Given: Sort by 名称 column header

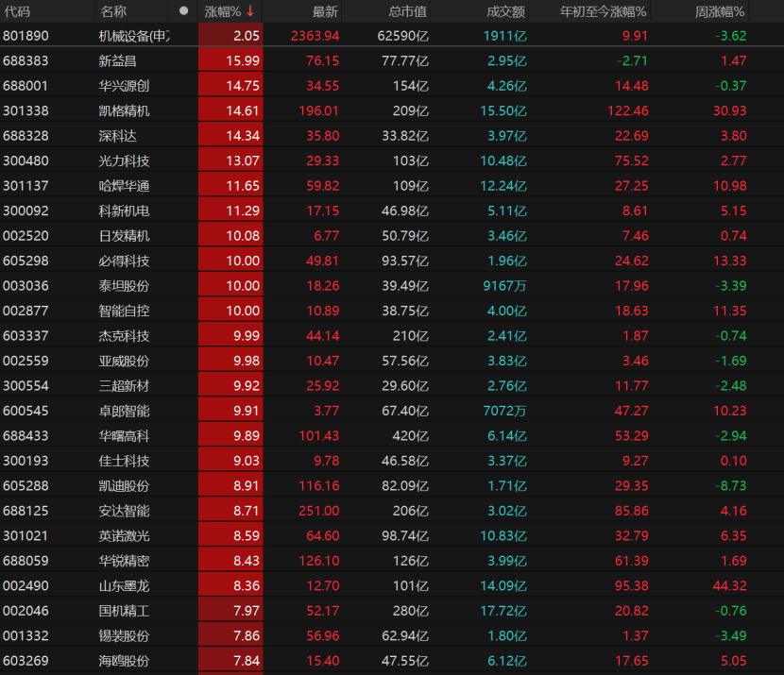Looking at the screenshot, I should tap(113, 11).
